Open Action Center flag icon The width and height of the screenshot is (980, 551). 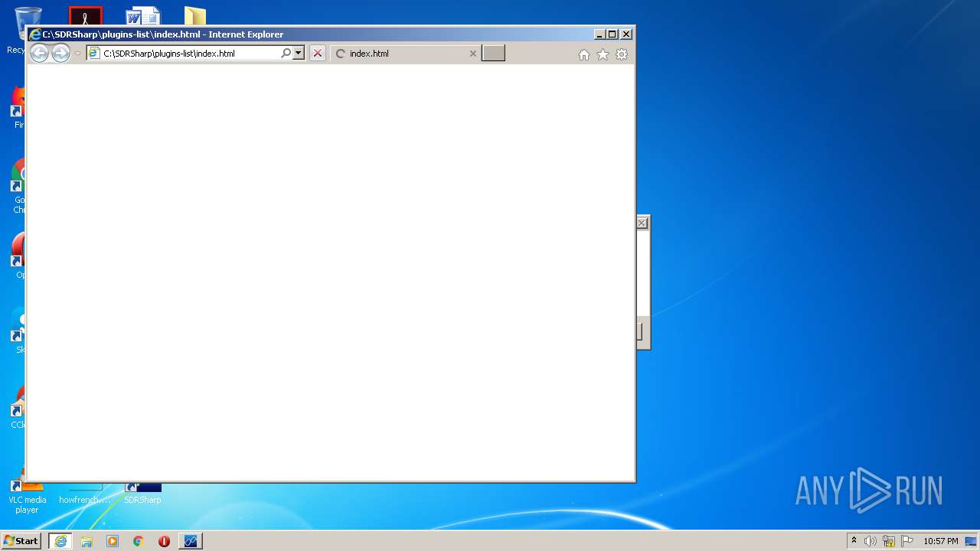(907, 541)
